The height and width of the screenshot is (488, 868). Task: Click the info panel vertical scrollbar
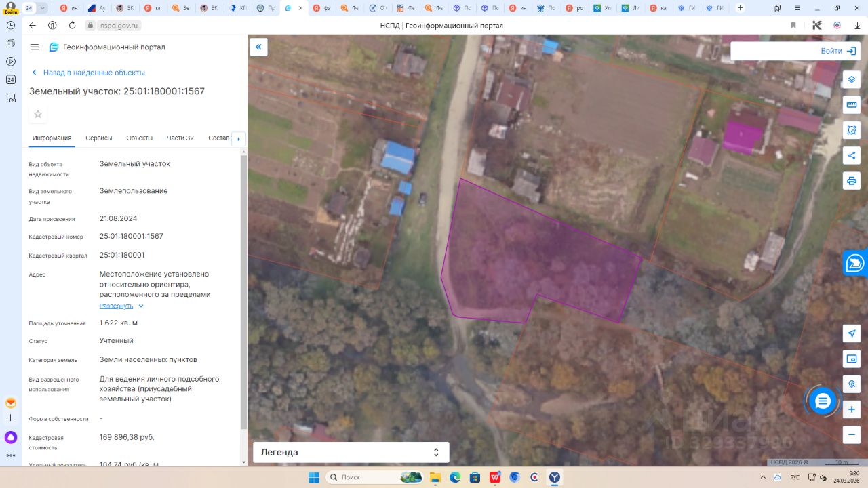243,291
